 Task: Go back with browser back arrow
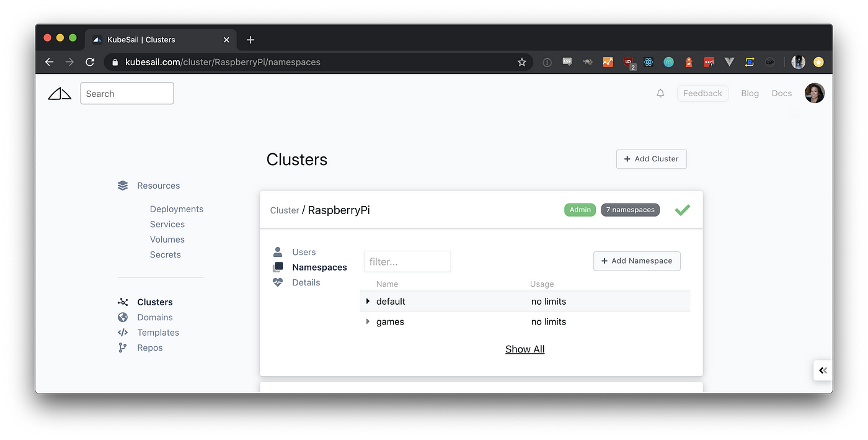pyautogui.click(x=50, y=62)
